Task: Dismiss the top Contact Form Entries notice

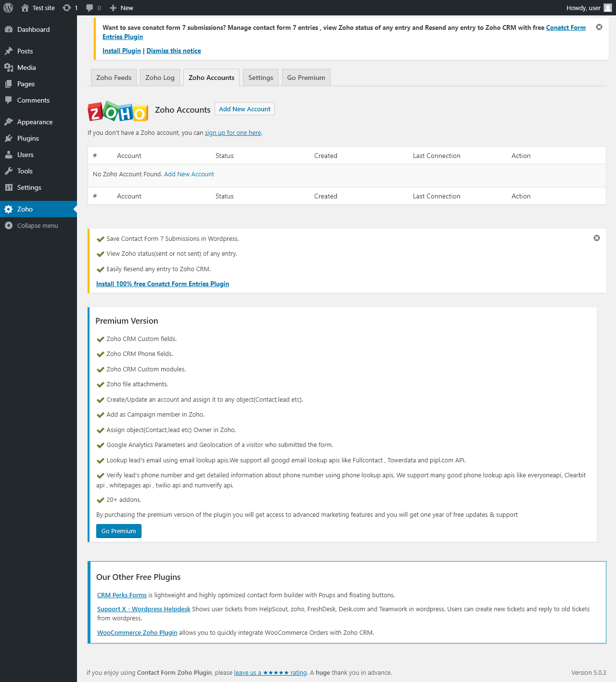Action: [x=599, y=27]
